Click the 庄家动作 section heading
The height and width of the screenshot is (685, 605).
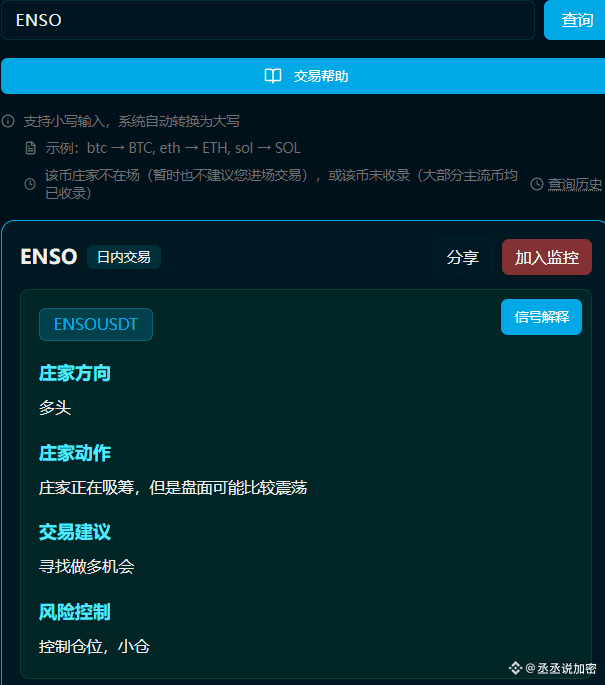pyautogui.click(x=75, y=453)
